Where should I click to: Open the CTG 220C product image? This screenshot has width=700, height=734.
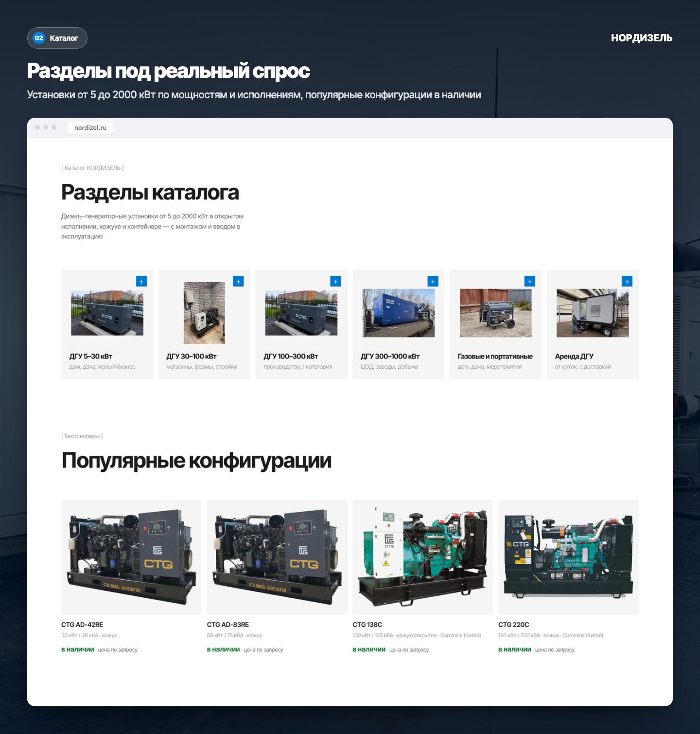click(568, 556)
